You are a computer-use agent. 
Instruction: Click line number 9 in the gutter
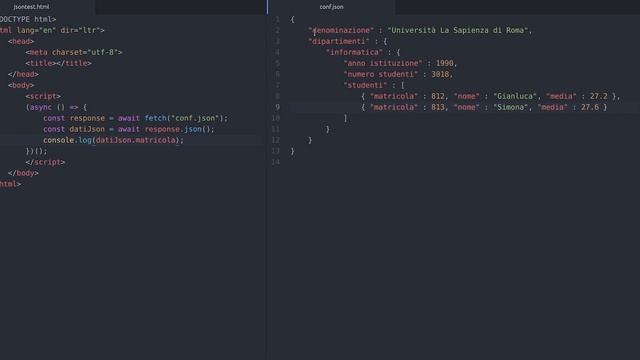(278, 107)
